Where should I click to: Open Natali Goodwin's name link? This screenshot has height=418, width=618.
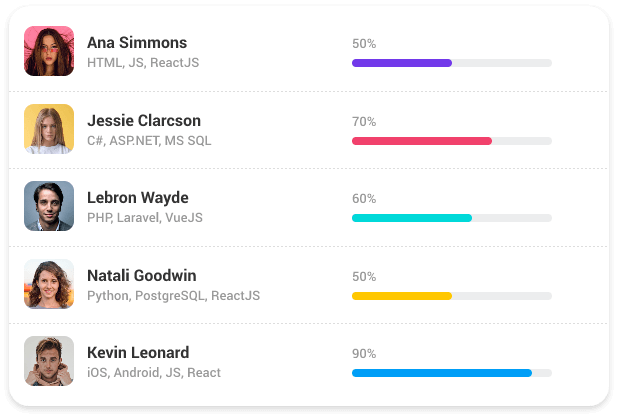click(141, 276)
